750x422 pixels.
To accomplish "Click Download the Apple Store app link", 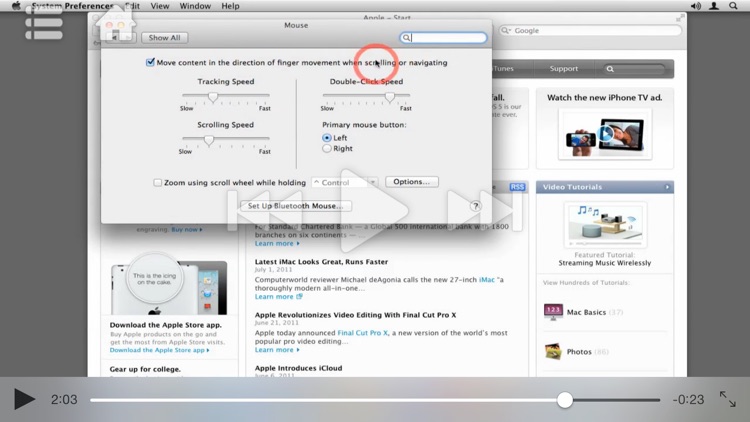I will point(159,350).
